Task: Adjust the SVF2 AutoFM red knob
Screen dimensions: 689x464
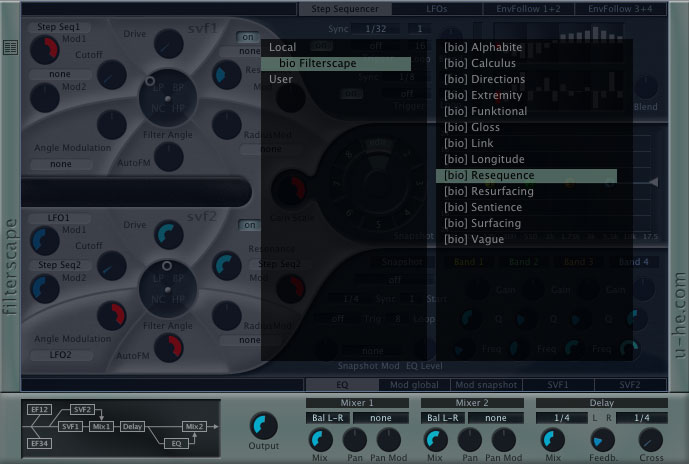Action: [x=169, y=348]
